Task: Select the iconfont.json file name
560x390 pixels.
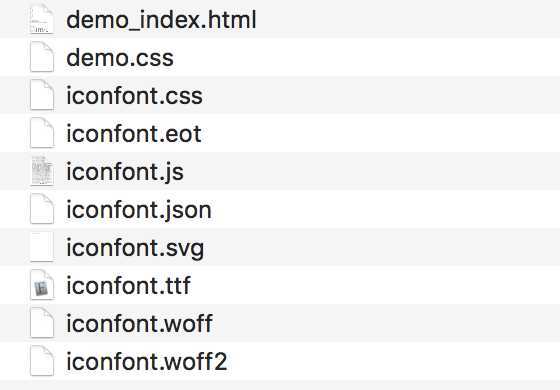Action: tap(139, 210)
